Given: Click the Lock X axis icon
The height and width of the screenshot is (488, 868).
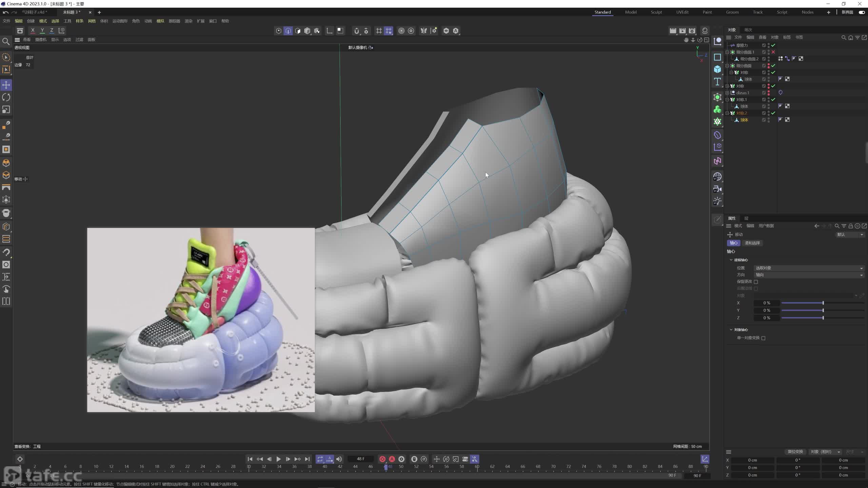Looking at the screenshot, I should (33, 30).
